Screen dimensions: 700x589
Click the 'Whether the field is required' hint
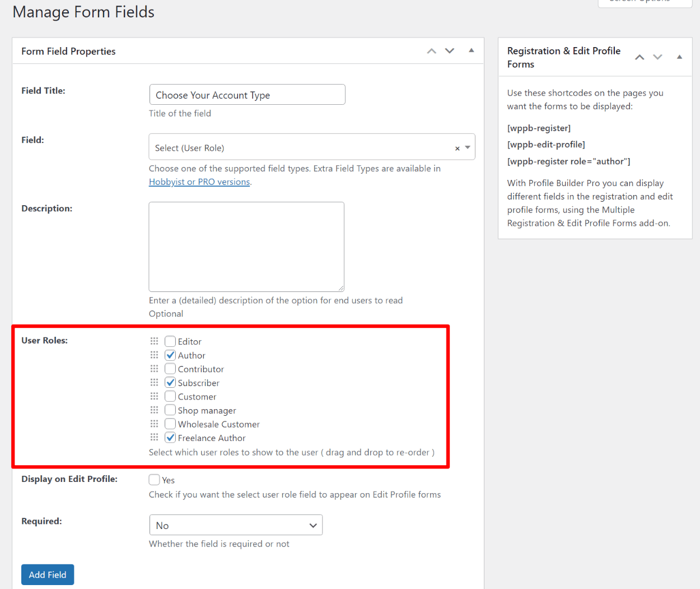click(x=219, y=544)
